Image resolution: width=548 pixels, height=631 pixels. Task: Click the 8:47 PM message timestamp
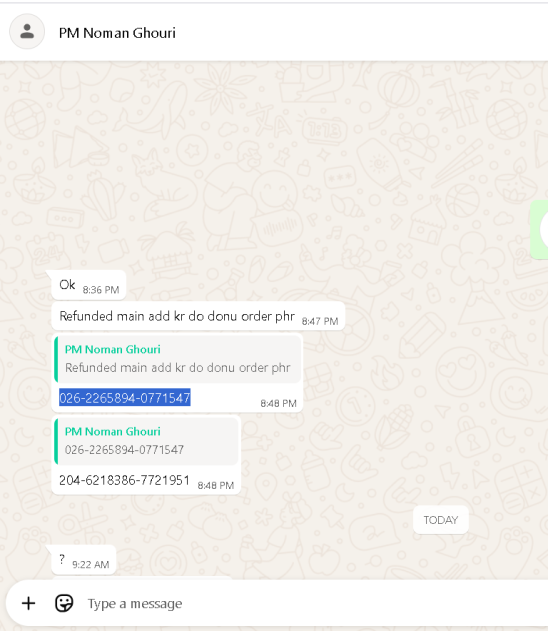click(x=320, y=321)
